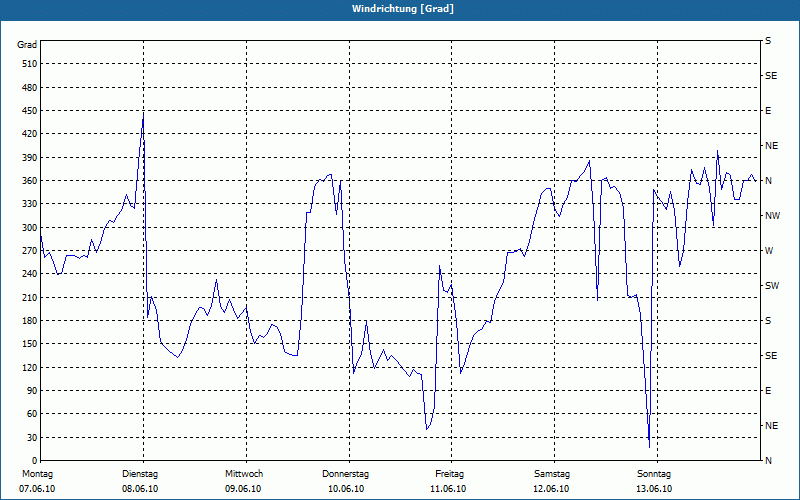Click the 240 axis value

point(29,274)
